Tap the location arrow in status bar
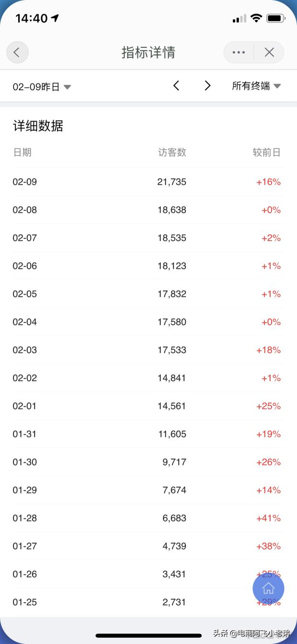Image resolution: width=297 pixels, height=644 pixels. [x=55, y=18]
